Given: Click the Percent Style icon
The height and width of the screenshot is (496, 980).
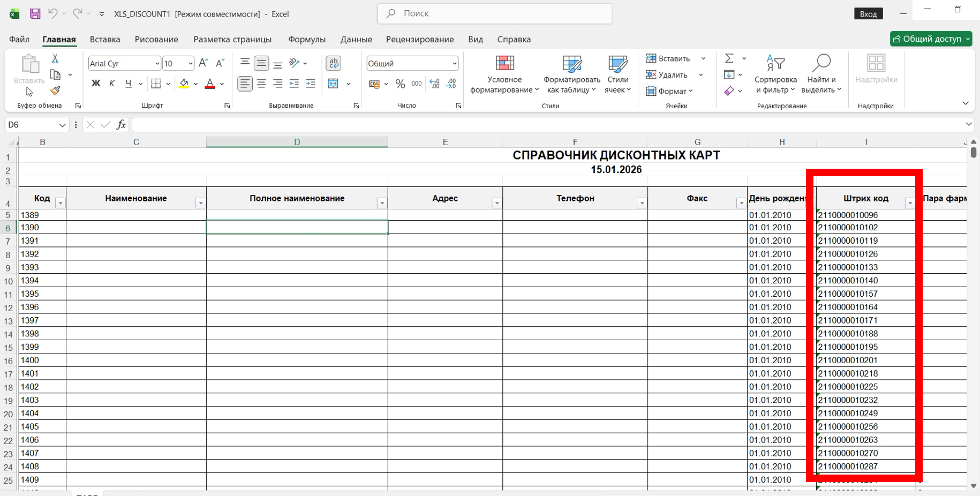Looking at the screenshot, I should (x=400, y=84).
